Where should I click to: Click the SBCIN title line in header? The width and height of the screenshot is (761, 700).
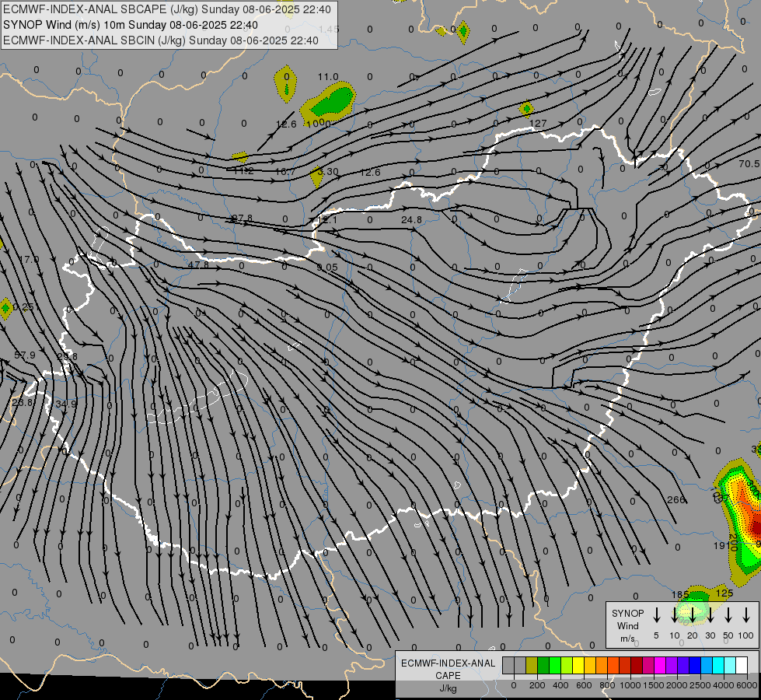coord(161,40)
